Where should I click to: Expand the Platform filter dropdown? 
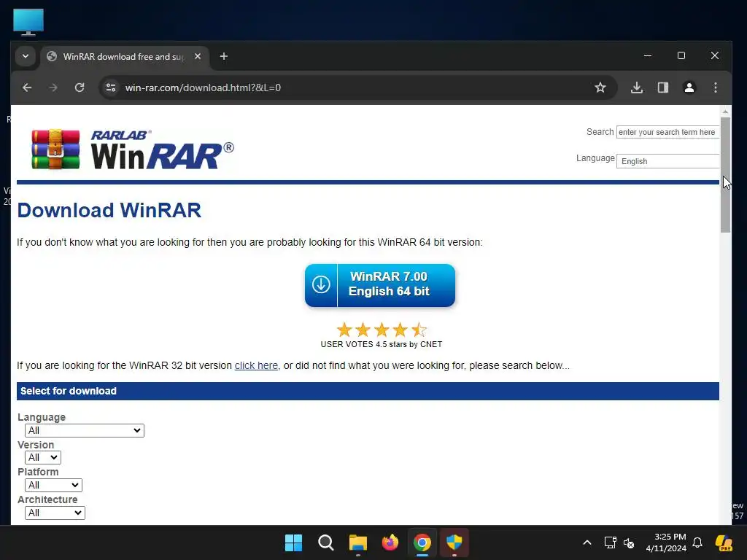pos(53,485)
